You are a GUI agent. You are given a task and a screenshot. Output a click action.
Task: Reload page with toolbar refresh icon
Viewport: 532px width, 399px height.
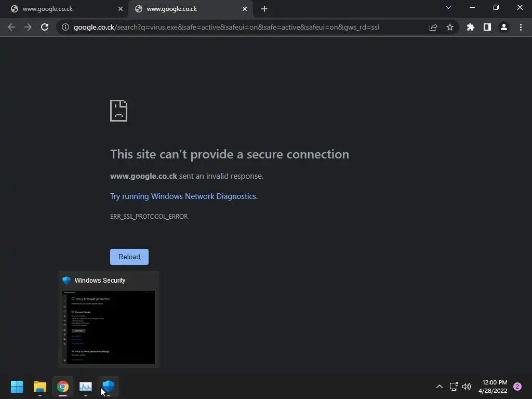[45, 27]
